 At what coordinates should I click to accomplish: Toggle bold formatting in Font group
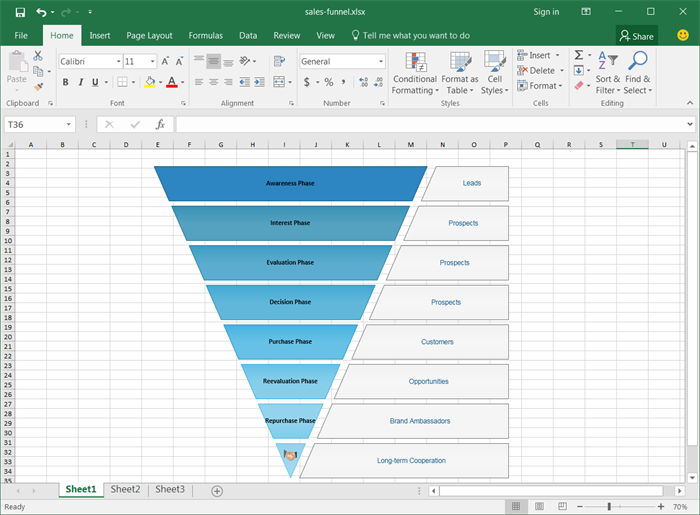(65, 82)
